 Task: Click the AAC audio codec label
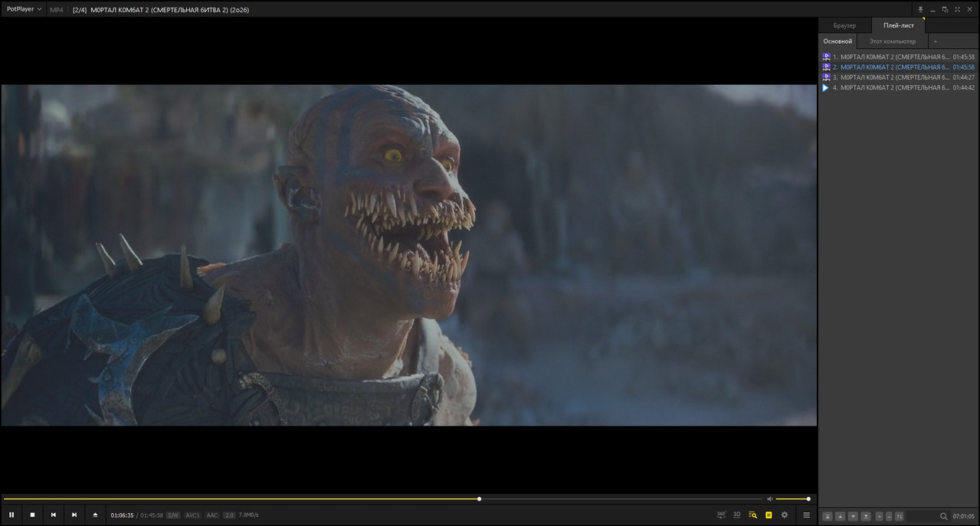point(212,515)
